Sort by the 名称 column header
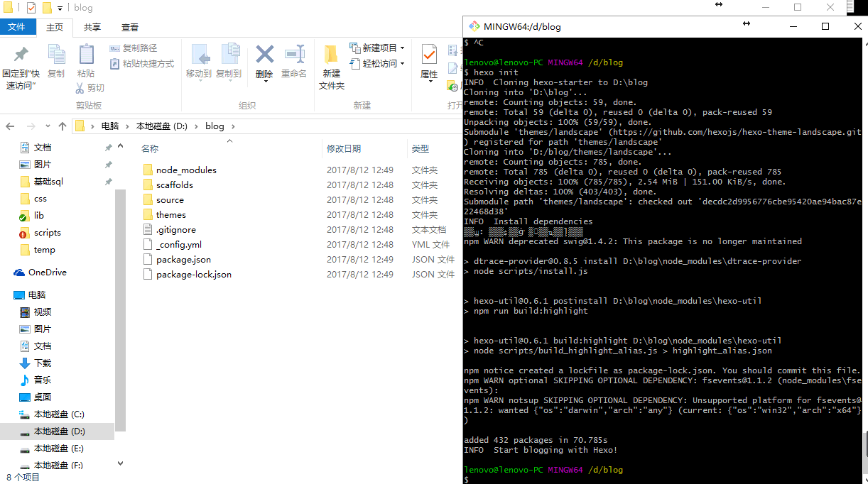 coord(150,148)
